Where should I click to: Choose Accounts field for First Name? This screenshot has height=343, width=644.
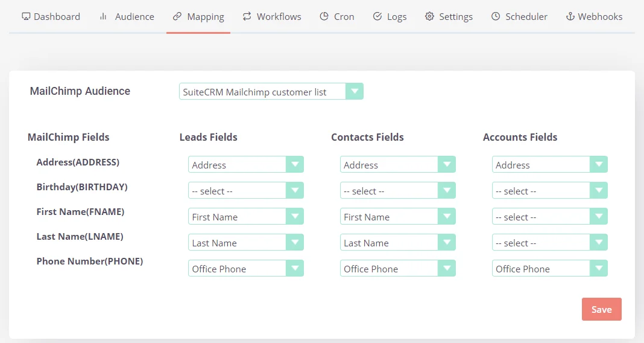click(x=549, y=217)
